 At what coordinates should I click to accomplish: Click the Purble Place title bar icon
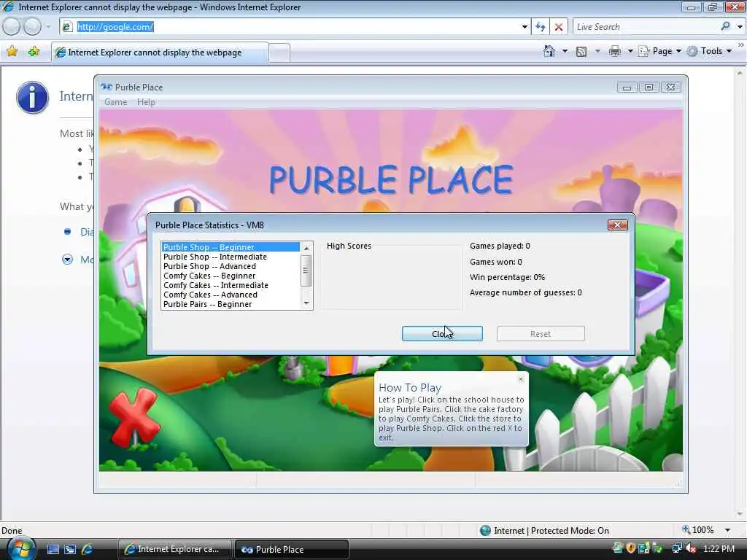pyautogui.click(x=107, y=87)
